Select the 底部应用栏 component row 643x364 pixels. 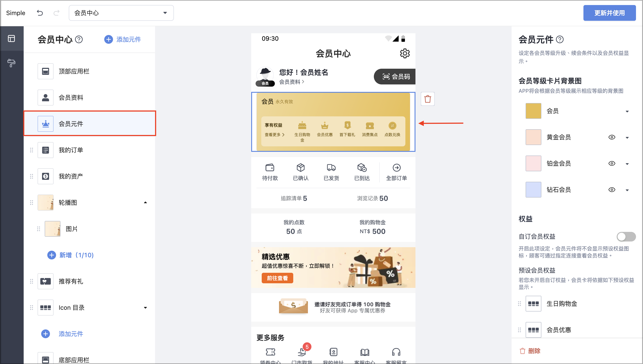coord(90,358)
